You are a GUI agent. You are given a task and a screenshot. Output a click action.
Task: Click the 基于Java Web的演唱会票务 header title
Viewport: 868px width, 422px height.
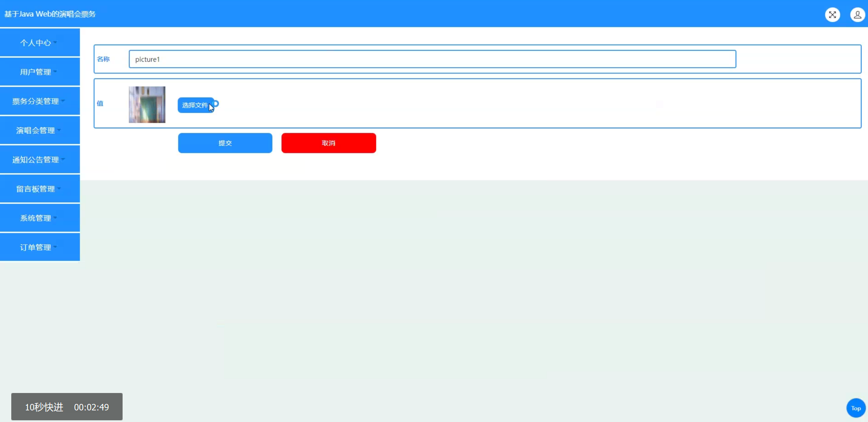(50, 14)
